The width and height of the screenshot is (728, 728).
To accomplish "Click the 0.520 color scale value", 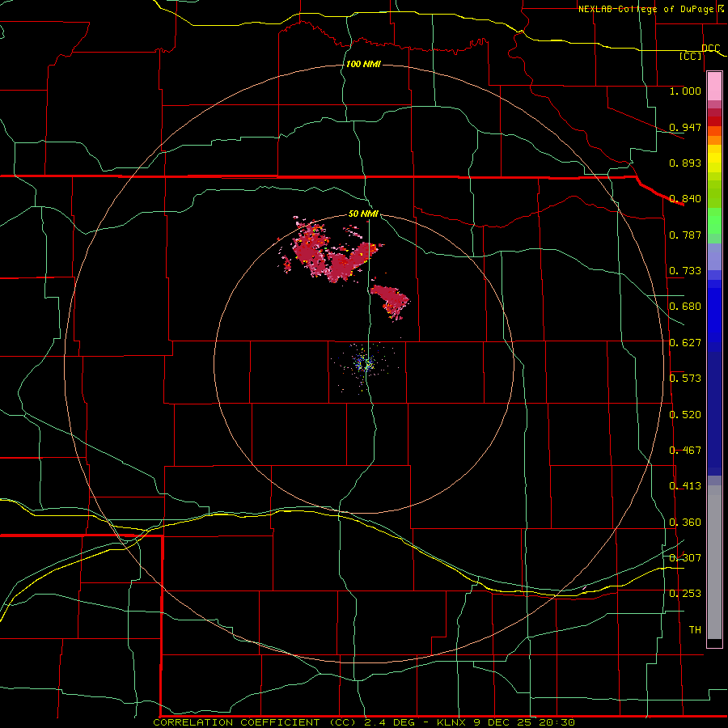I will click(685, 415).
